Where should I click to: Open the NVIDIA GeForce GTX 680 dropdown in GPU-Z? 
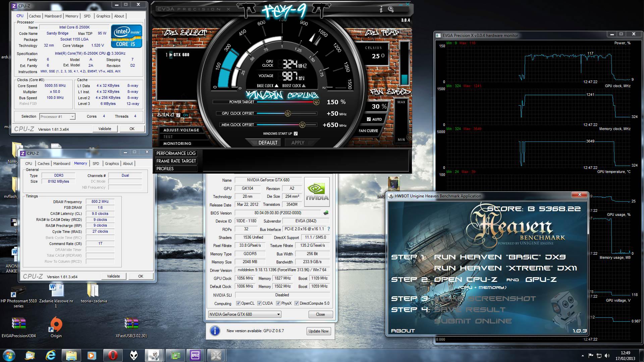[x=245, y=314]
